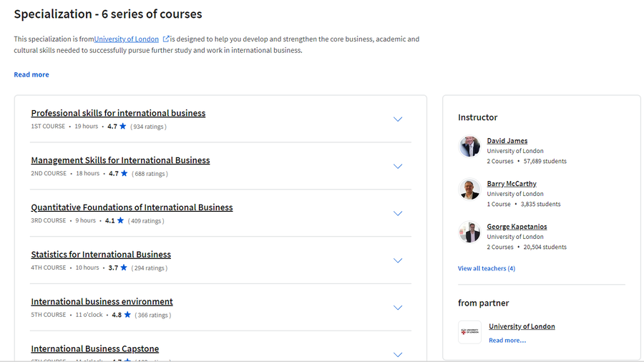This screenshot has height=362, width=644.
Task: Open Statistics for International Business course
Action: point(101,255)
